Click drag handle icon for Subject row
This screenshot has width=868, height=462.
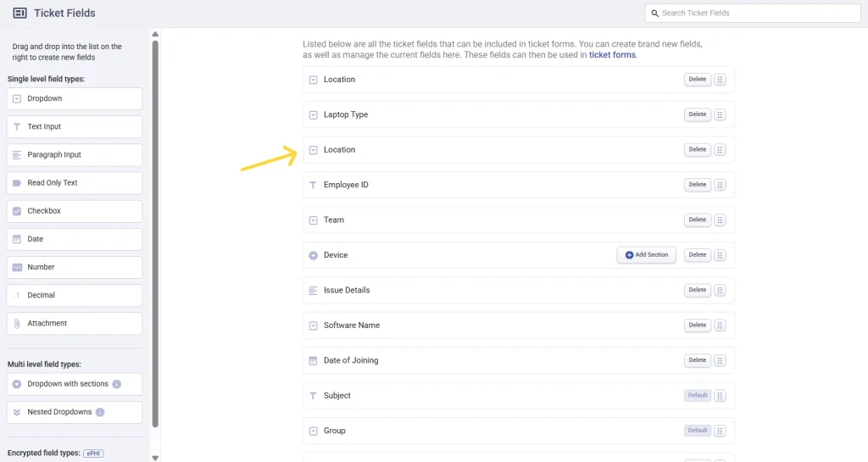coord(720,396)
